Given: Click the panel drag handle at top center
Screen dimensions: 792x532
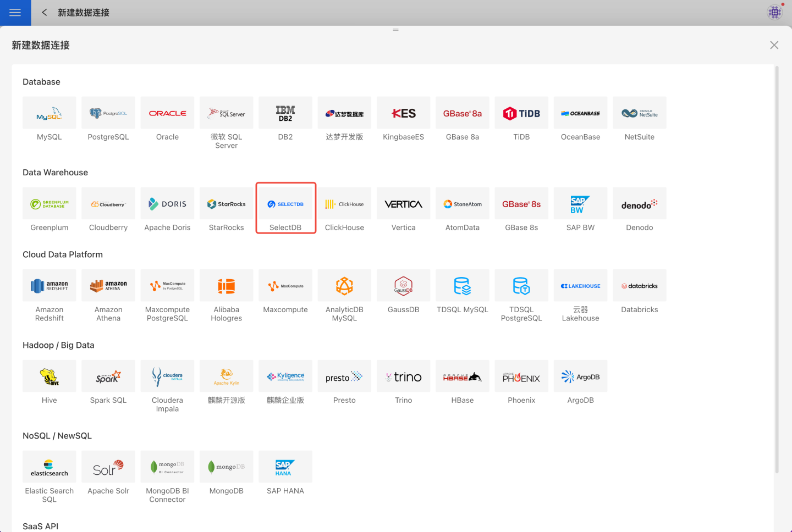Looking at the screenshot, I should click(x=395, y=30).
